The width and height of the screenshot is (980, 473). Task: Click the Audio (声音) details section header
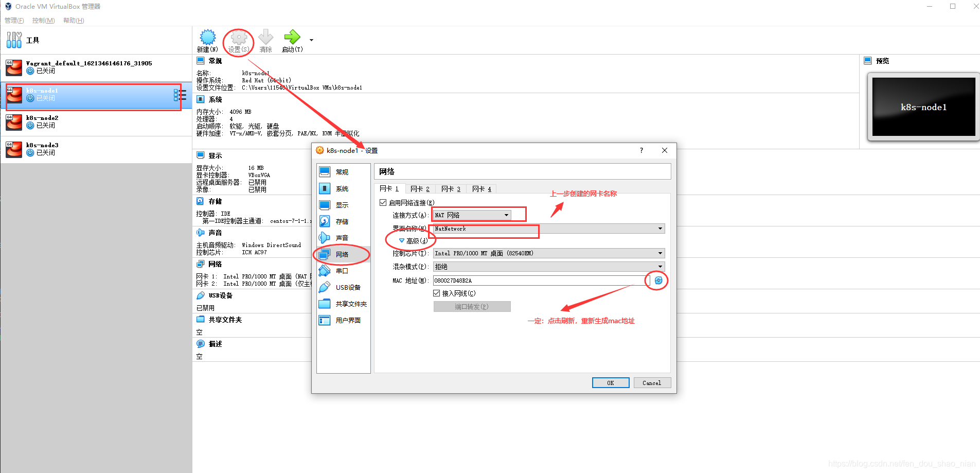point(215,233)
